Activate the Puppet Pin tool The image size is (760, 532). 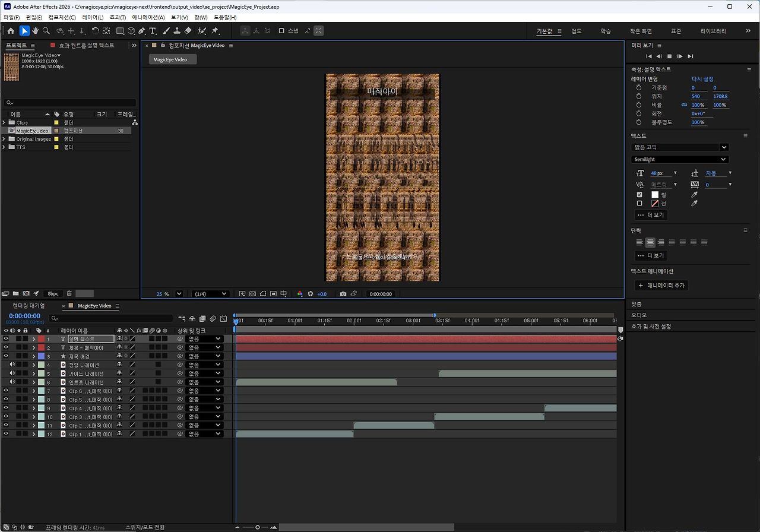(x=214, y=31)
